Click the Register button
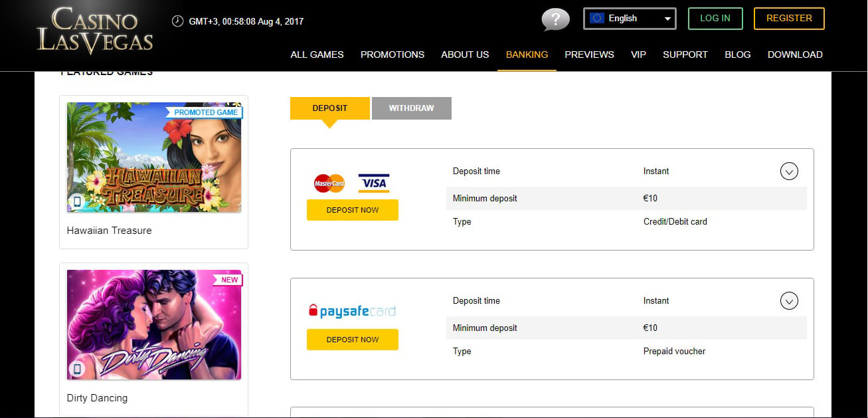Image resolution: width=868 pixels, height=418 pixels. [x=788, y=19]
